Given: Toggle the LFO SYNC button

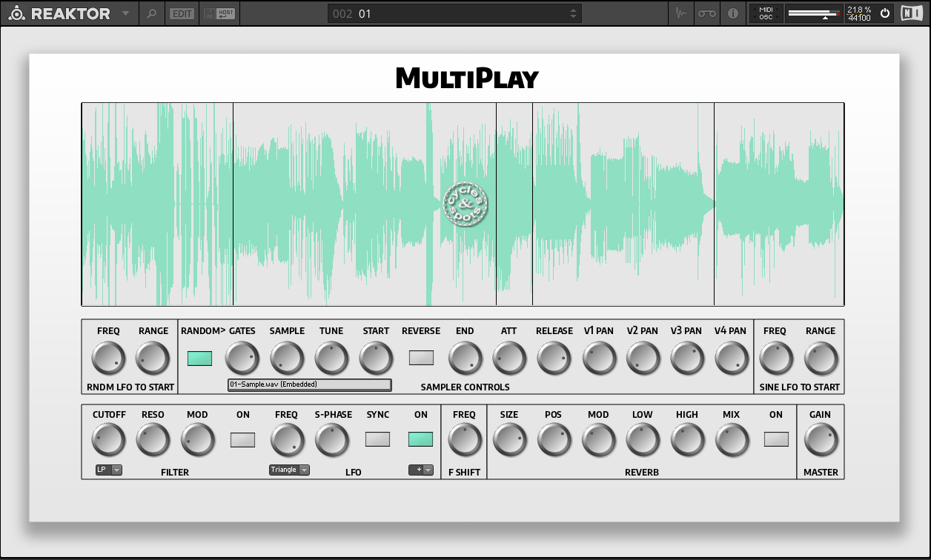Looking at the screenshot, I should (x=377, y=439).
